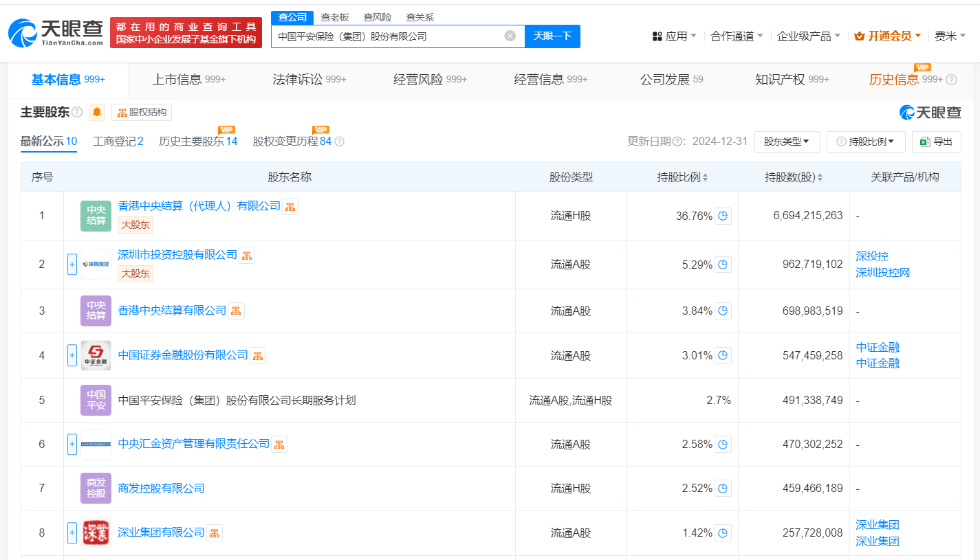Expand row for 中国证券金融股份有限公司
This screenshot has height=560, width=980.
tap(72, 355)
